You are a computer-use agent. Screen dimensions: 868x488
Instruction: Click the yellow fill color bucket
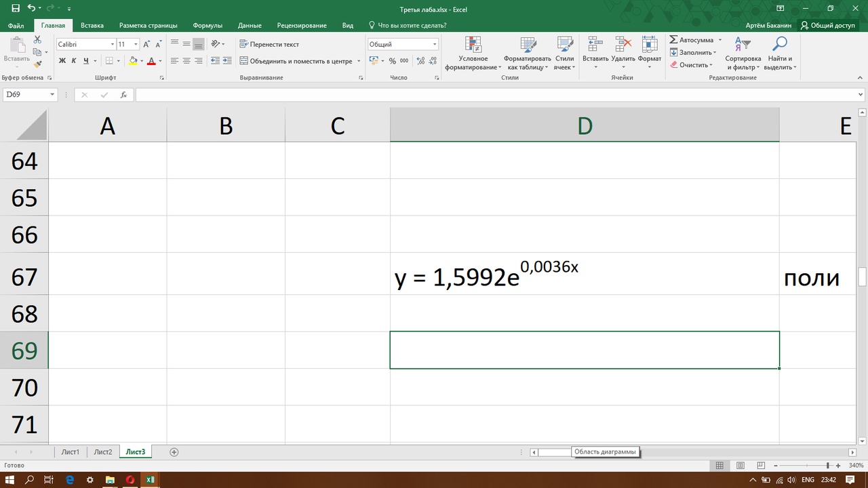point(133,61)
